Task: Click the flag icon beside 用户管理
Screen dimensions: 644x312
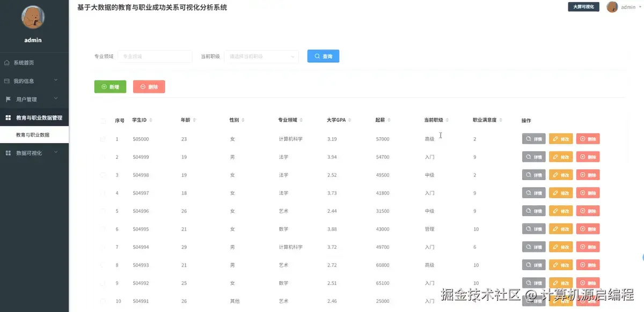Action: click(x=8, y=99)
